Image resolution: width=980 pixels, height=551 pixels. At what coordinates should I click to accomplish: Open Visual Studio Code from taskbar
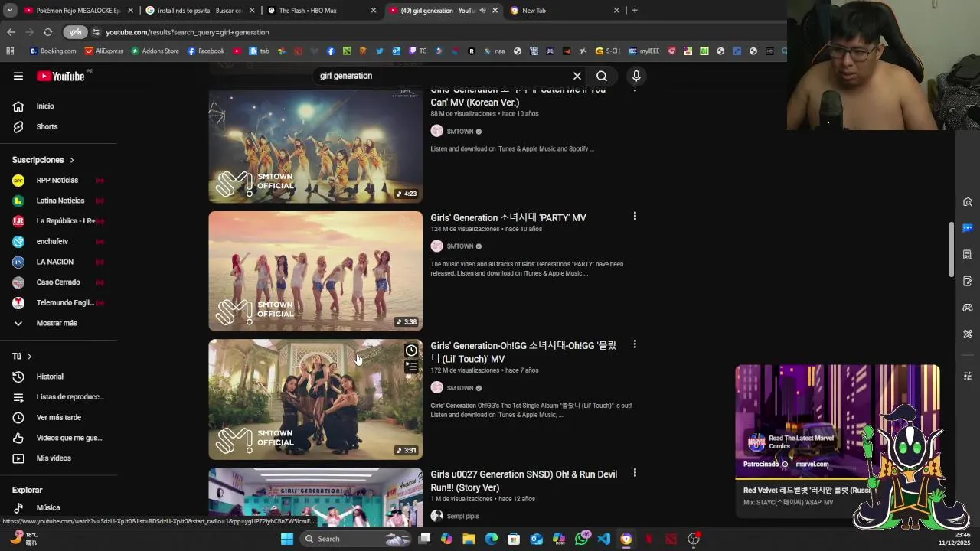[604, 539]
